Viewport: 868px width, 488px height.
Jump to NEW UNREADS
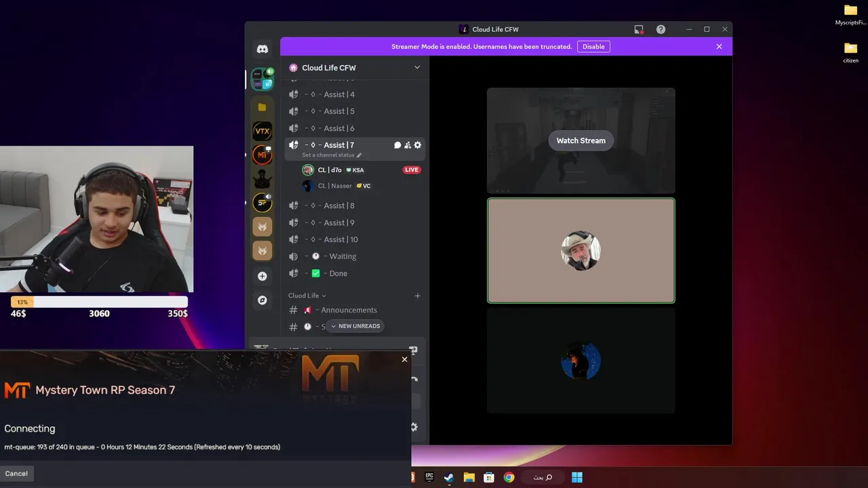[x=355, y=326]
